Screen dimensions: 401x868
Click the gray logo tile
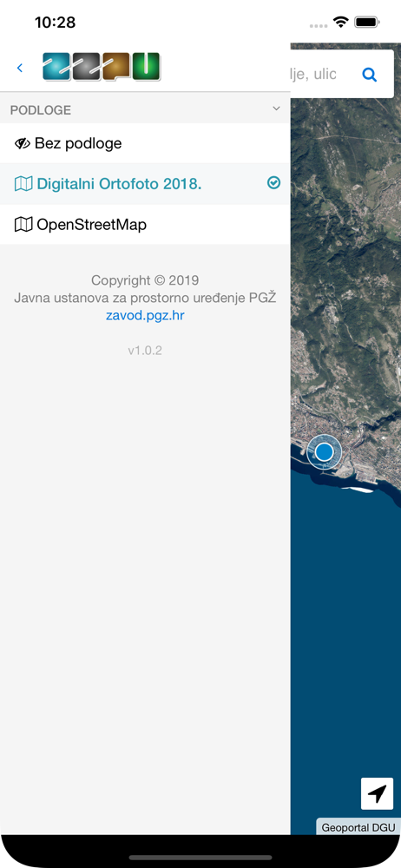(x=87, y=67)
